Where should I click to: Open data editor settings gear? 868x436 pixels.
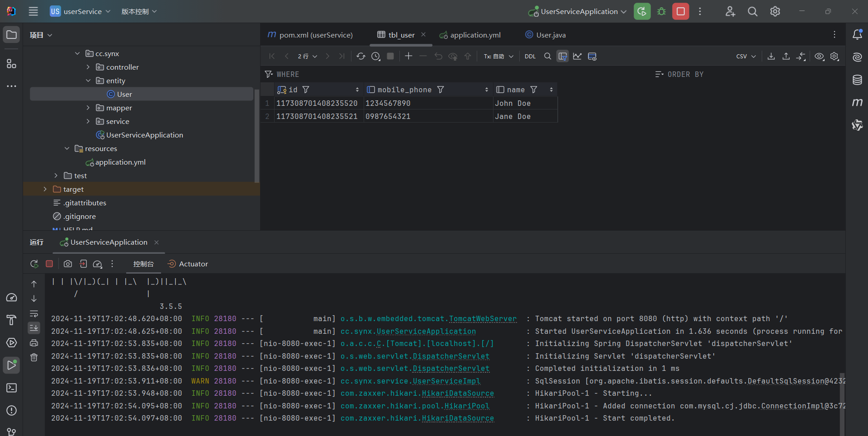click(835, 56)
